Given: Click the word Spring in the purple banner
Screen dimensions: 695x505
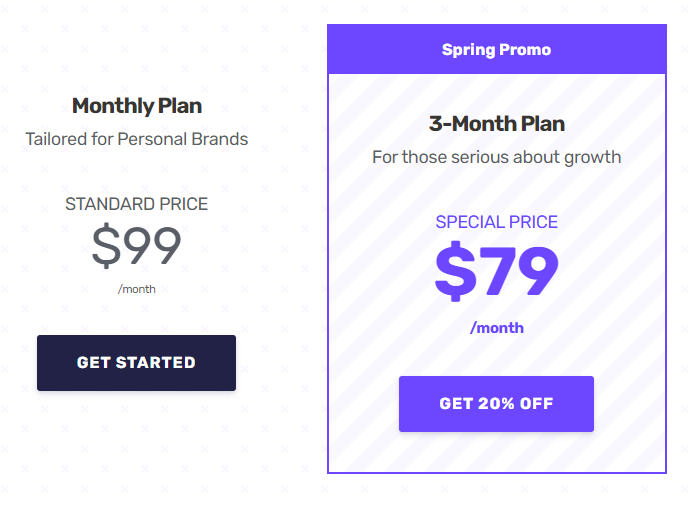Looking at the screenshot, I should click(469, 50).
